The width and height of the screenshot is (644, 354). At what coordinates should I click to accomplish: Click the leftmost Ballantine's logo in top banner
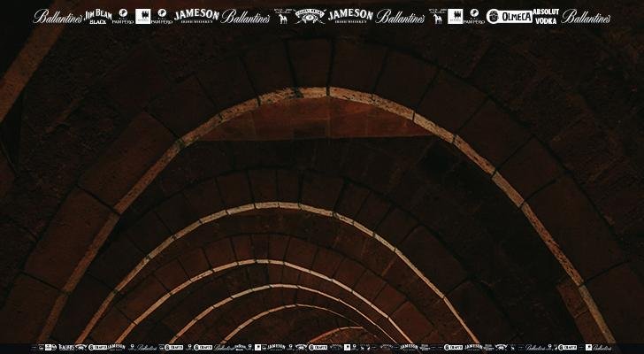click(57, 16)
